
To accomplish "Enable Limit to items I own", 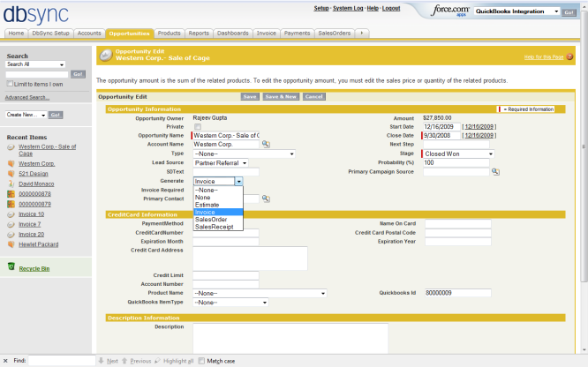I will click(10, 84).
